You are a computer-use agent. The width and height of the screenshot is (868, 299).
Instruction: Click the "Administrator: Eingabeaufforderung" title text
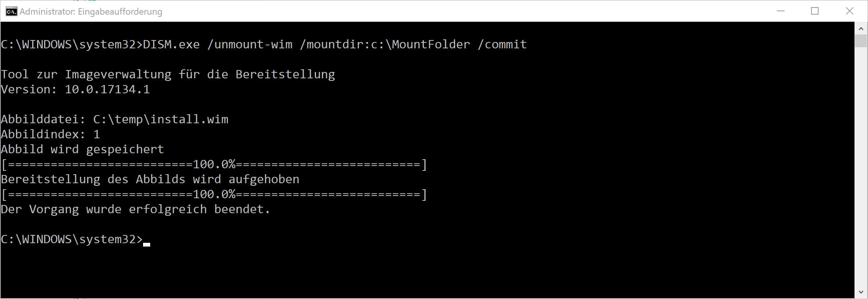coord(91,12)
